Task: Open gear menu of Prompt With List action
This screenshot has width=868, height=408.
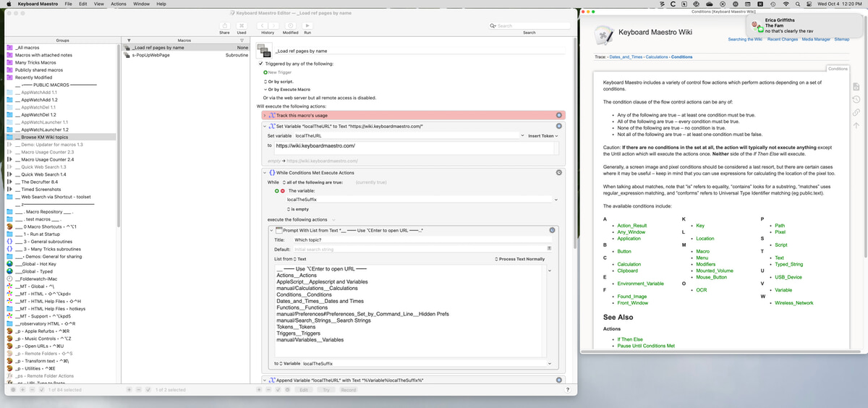Action: click(x=553, y=230)
